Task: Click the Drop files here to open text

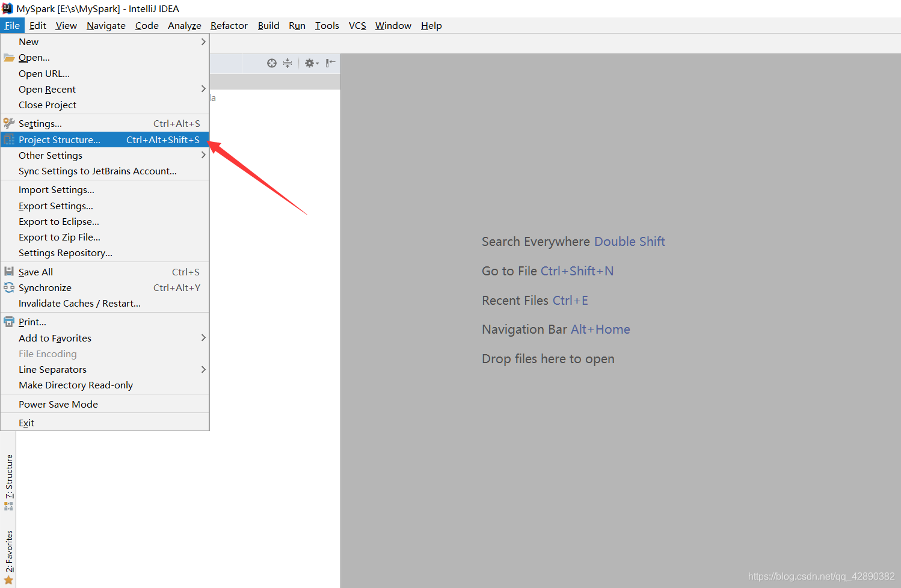Action: [548, 359]
